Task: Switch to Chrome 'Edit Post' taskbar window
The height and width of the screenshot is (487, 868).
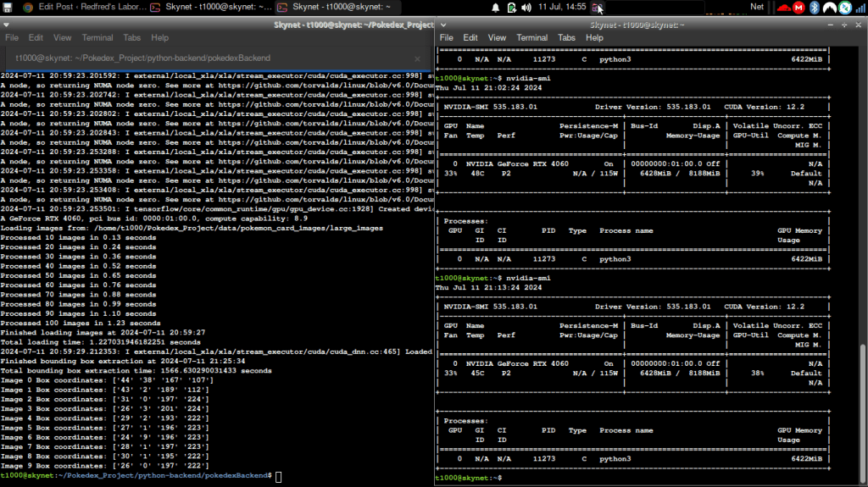Action: pyautogui.click(x=75, y=7)
